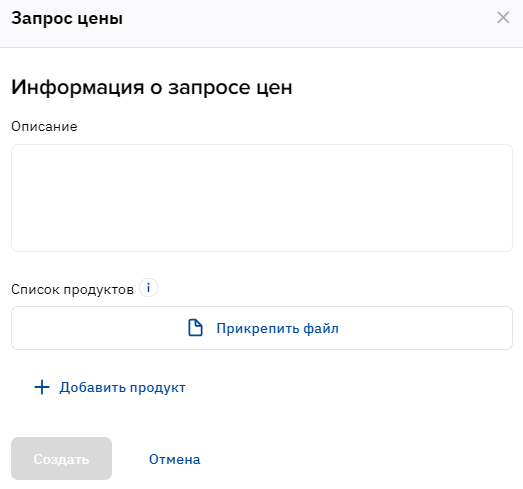
Task: Click the Информация о запросе цен heading
Action: 152,88
